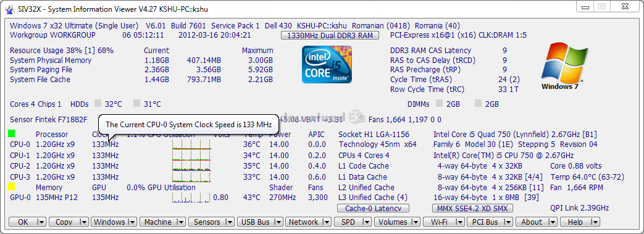Click the green square next to Processor

click(x=12, y=133)
